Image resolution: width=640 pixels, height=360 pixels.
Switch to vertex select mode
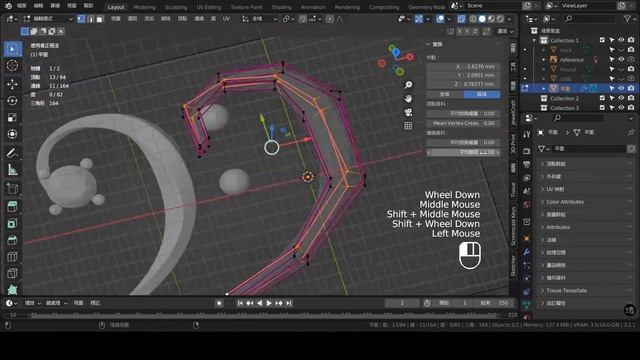click(x=81, y=19)
